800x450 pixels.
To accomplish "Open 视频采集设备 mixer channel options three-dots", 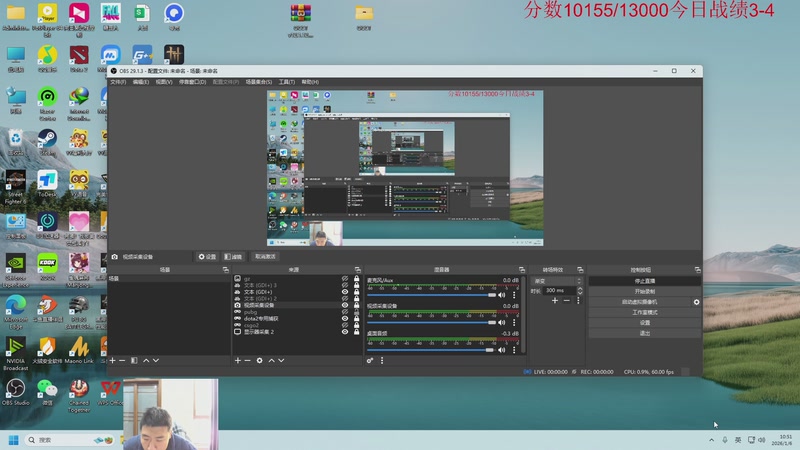I will [x=514, y=322].
